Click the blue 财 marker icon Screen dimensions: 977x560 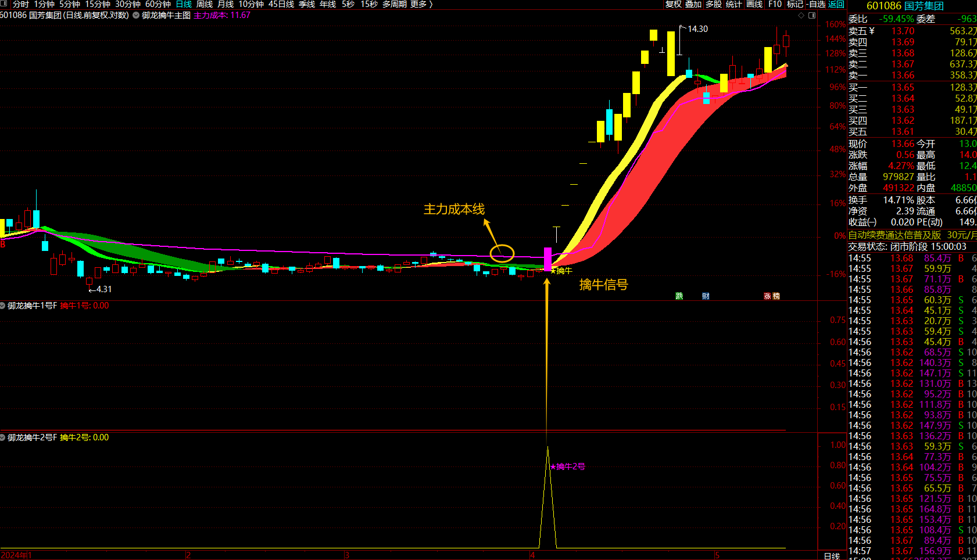coord(706,296)
